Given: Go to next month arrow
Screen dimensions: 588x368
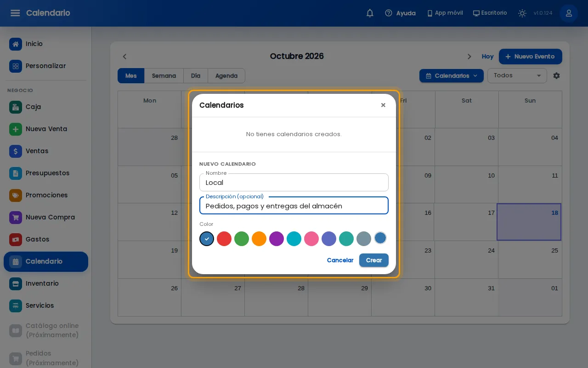Looking at the screenshot, I should coord(469,57).
